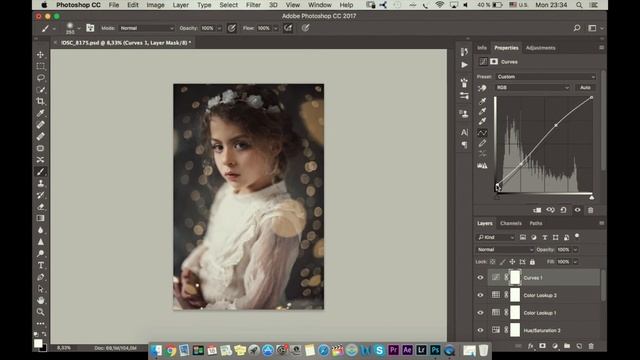
Task: Click the foreground color swatch
Action: (38, 344)
